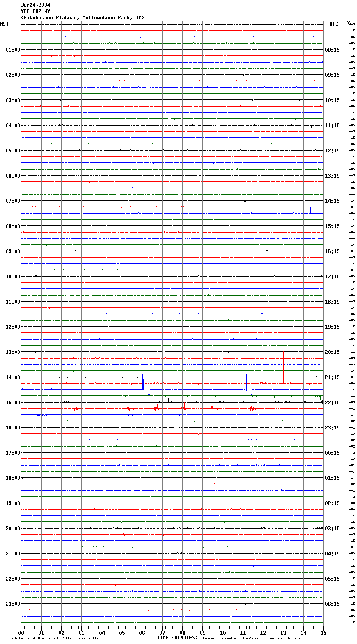Click the 16:15 UTC time label
The height and width of the screenshot is (644, 357).
(332, 251)
